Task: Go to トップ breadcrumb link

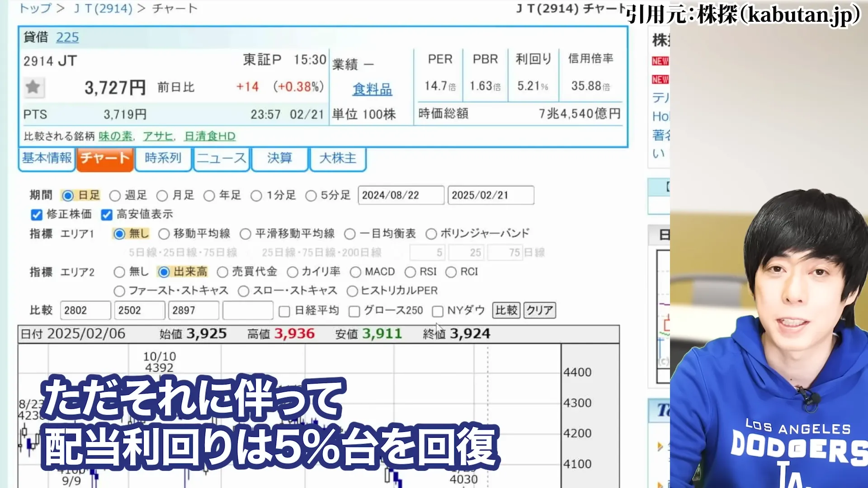Action: (36, 8)
